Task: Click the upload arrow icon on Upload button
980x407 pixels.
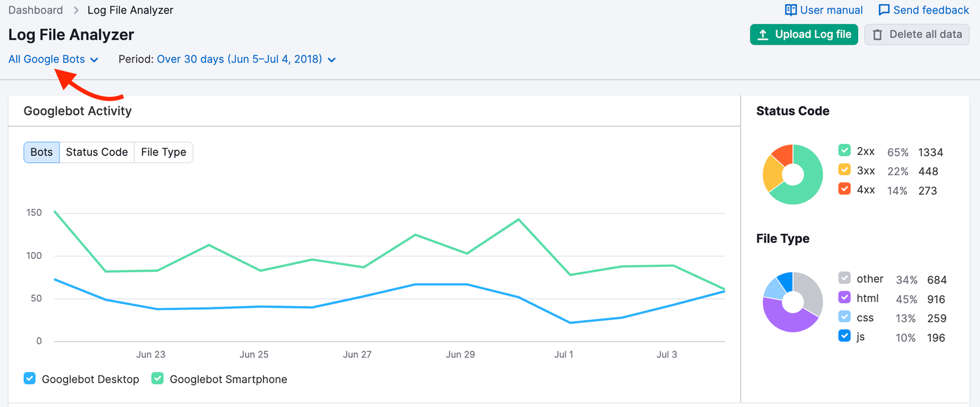Action: (763, 35)
